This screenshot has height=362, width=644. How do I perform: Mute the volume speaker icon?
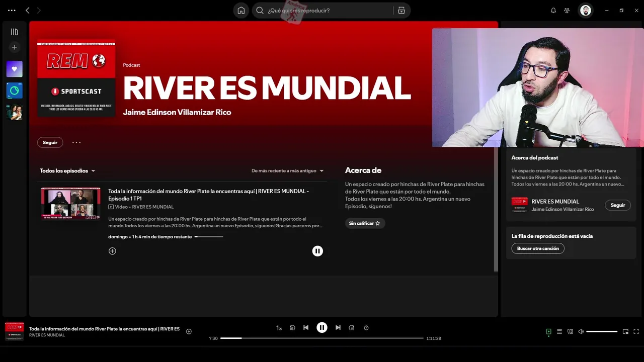[x=581, y=332]
